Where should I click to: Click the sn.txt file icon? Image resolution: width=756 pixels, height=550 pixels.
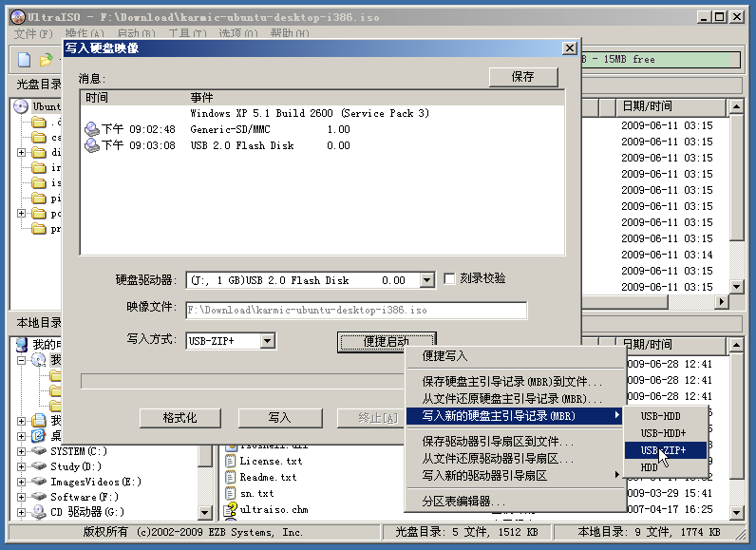pyautogui.click(x=231, y=493)
